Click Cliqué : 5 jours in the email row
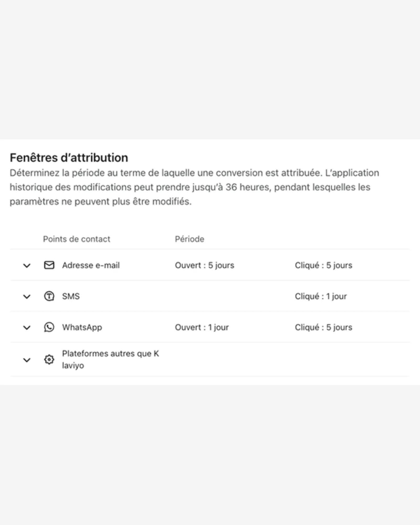The image size is (420, 525). click(324, 265)
